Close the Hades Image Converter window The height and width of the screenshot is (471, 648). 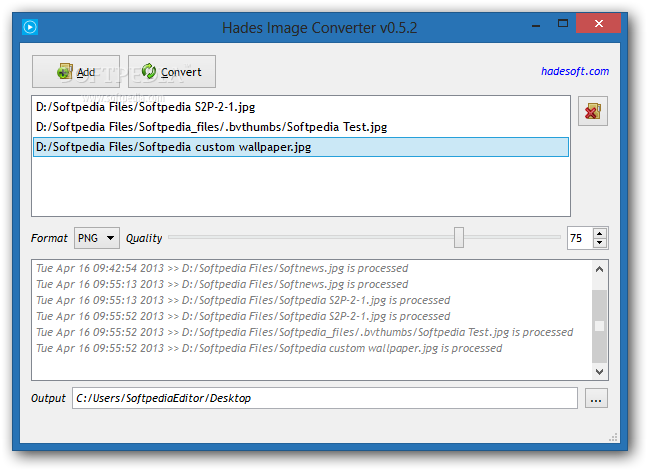[598, 24]
